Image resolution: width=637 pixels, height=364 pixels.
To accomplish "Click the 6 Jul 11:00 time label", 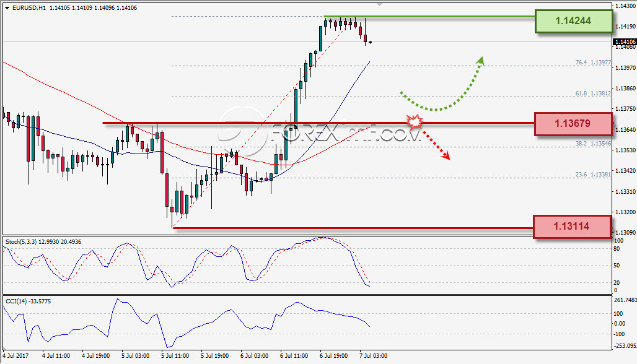I will click(294, 356).
